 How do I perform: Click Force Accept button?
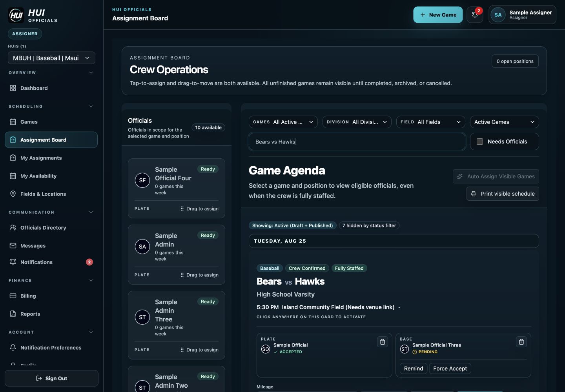pyautogui.click(x=450, y=368)
